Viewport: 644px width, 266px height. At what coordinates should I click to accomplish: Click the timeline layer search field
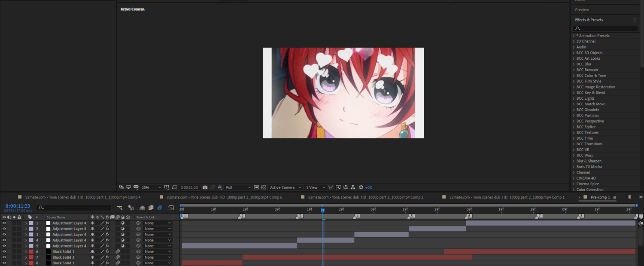coord(73,208)
